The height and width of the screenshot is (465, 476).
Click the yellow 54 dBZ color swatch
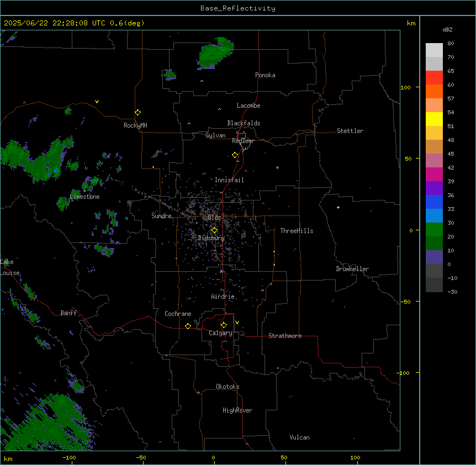[x=434, y=119]
